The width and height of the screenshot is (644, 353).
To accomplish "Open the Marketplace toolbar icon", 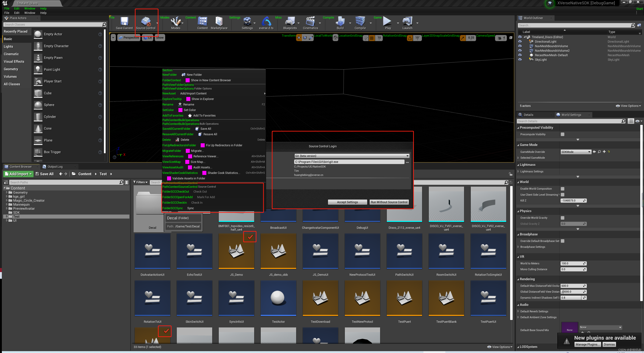I will tap(219, 22).
